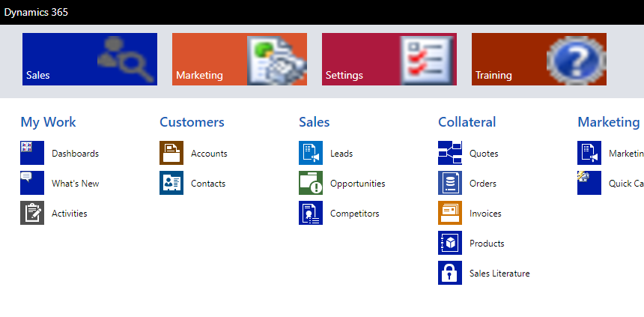
Task: Go to Opportunities
Action: [x=358, y=184]
